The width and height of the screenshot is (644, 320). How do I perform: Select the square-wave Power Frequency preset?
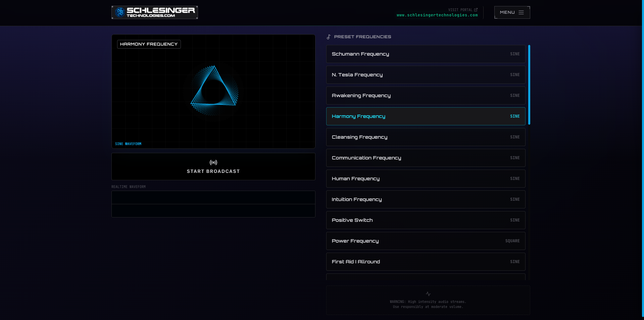tap(426, 241)
